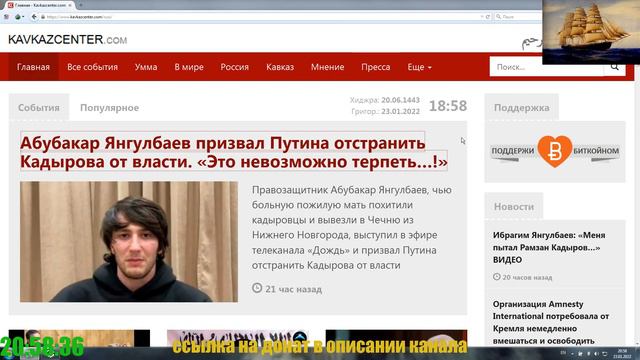
Task: Click the orange Bitcoin heart icon
Action: (555, 151)
